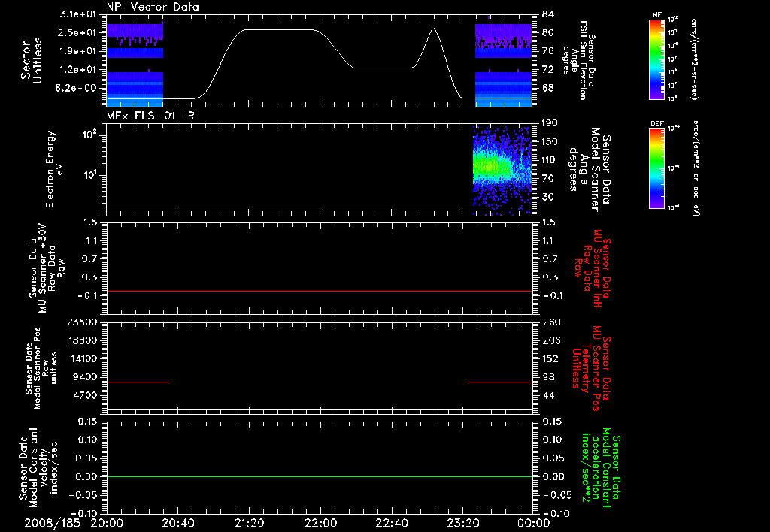Click the DEF color scale bar

pyautogui.click(x=657, y=168)
